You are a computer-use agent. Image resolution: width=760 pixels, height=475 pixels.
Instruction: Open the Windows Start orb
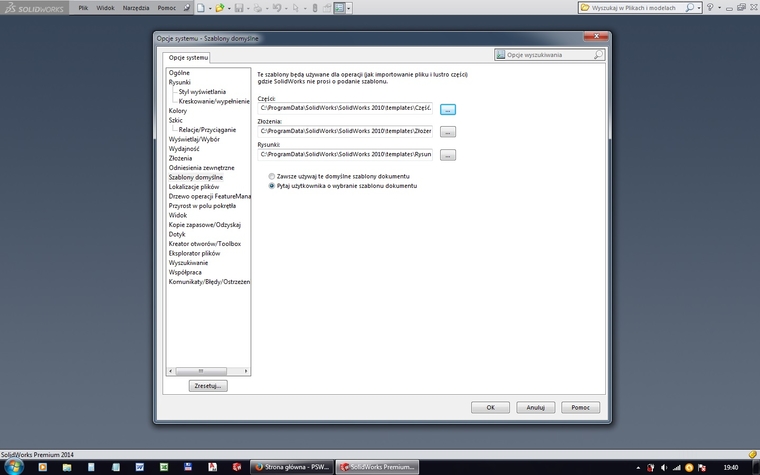[14, 467]
